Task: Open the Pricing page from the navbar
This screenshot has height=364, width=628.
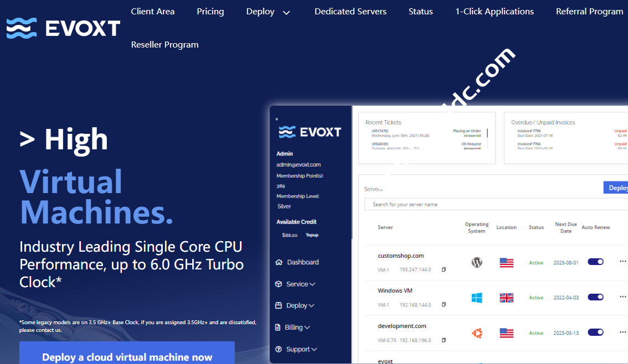Action: point(210,11)
